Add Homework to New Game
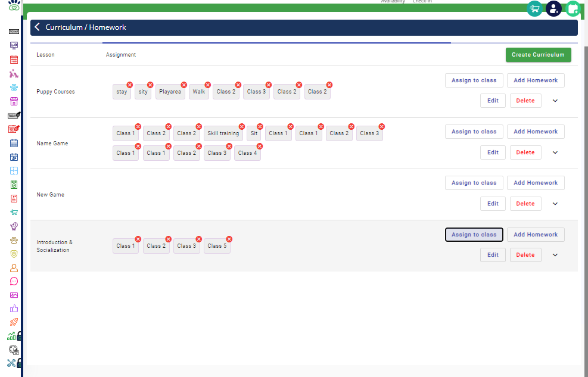Screen dimensions: 588x377 coord(536,183)
